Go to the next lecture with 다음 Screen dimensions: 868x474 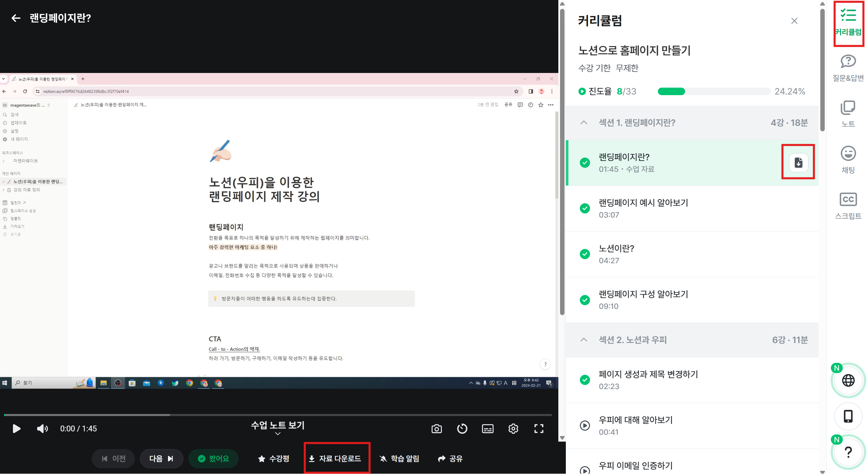coord(161,459)
